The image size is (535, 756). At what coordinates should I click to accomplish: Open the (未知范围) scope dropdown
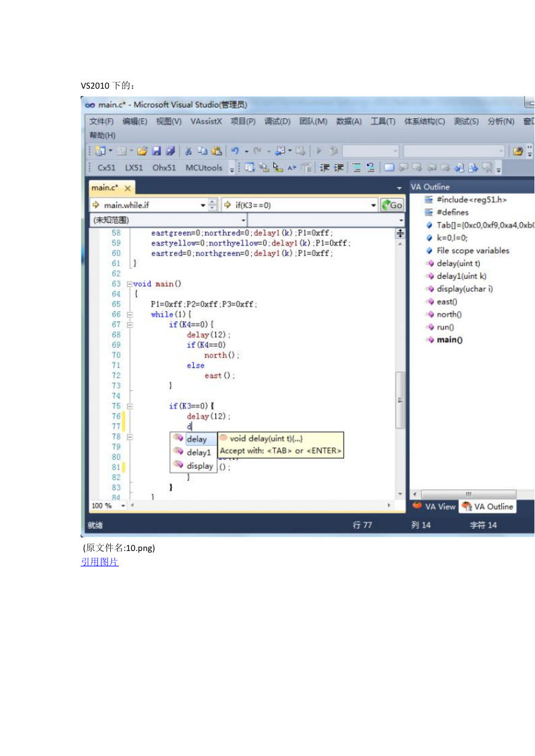coord(243,220)
